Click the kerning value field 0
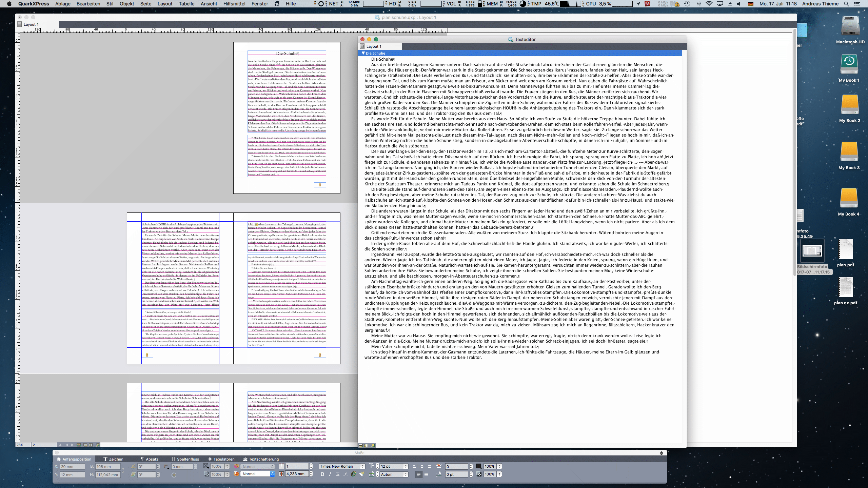 click(x=457, y=466)
